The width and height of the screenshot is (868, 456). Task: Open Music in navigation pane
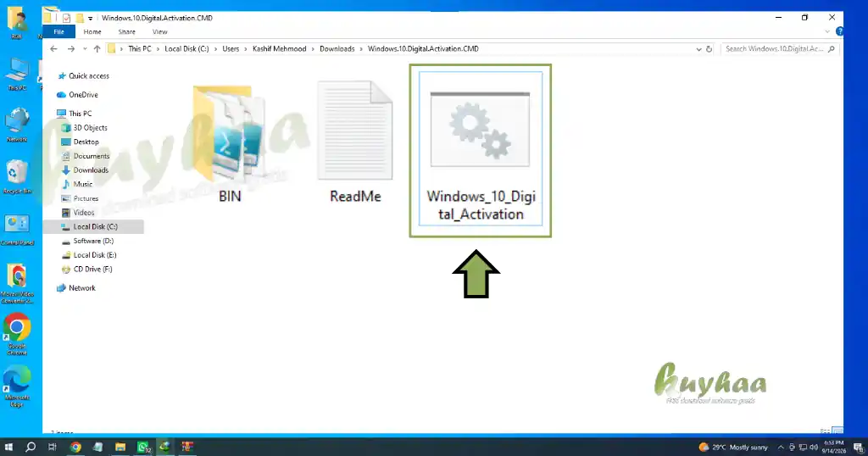point(77,184)
